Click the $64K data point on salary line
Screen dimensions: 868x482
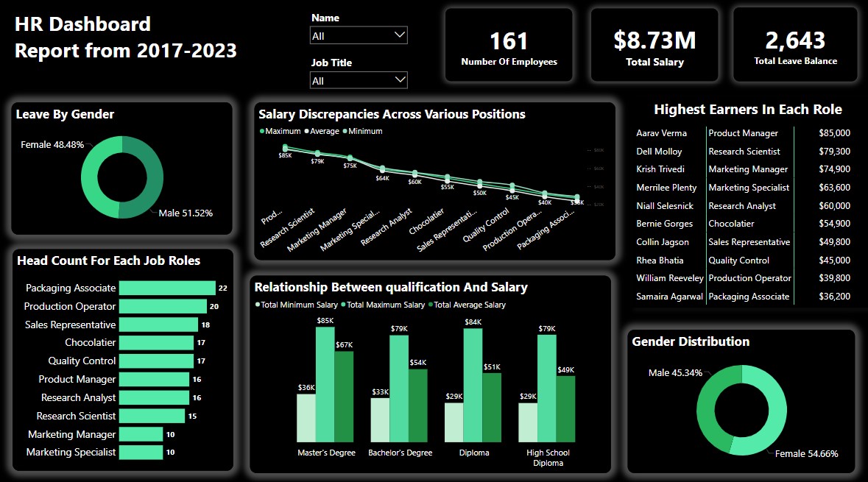(x=383, y=169)
